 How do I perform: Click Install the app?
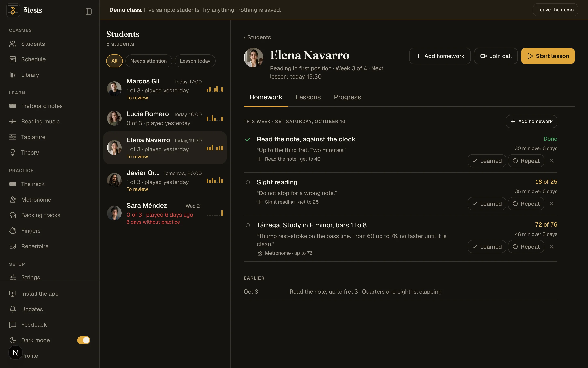[x=50, y=294]
